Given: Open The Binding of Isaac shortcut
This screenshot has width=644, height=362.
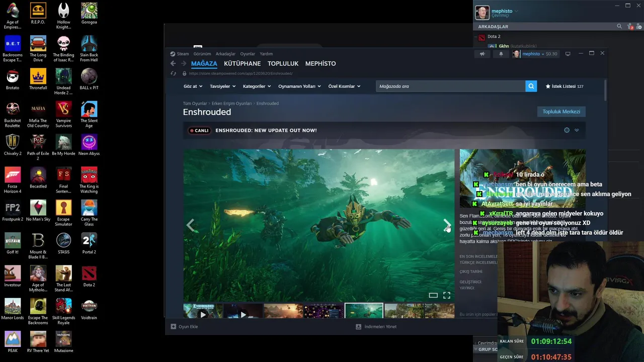Looking at the screenshot, I should pos(63,49).
